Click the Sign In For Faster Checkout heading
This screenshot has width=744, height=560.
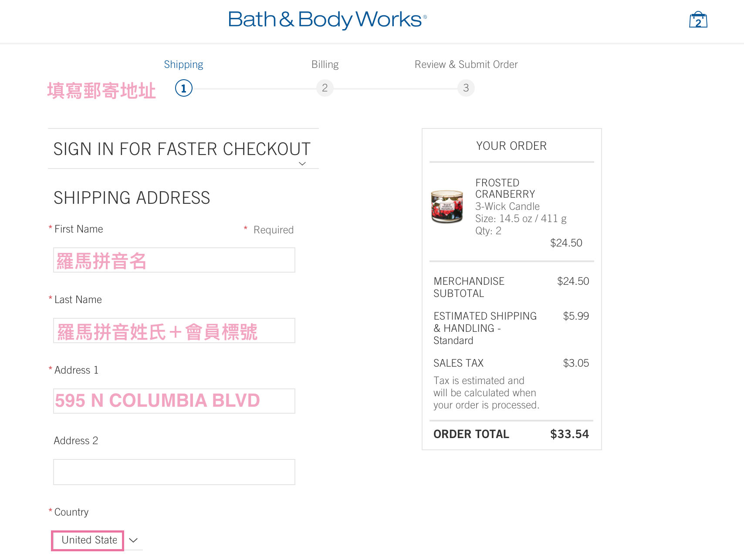[x=182, y=149]
